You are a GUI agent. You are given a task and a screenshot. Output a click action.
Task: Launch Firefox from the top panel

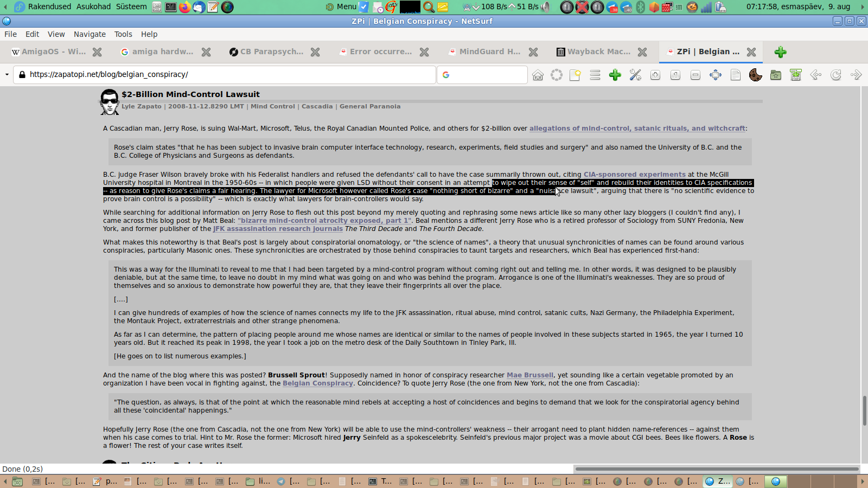[x=185, y=7]
